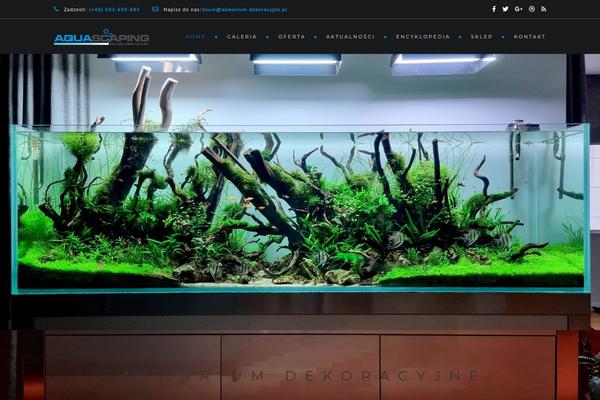Open the Facebook social icon

click(x=494, y=9)
